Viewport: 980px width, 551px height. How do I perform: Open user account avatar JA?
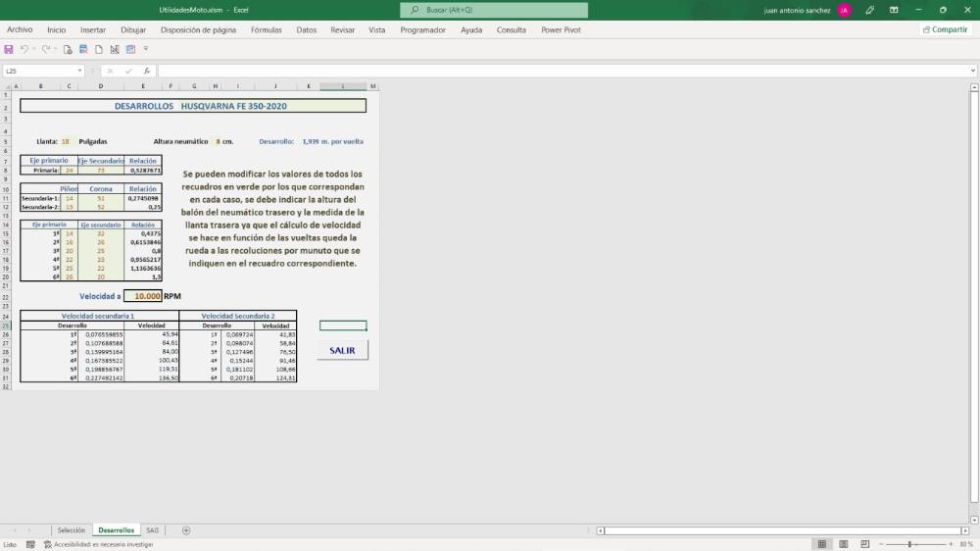coord(844,10)
